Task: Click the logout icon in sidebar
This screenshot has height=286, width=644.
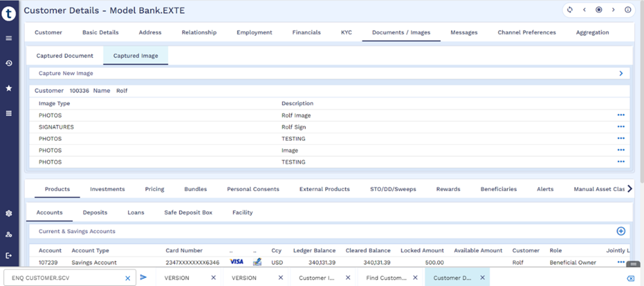Action: tap(9, 255)
